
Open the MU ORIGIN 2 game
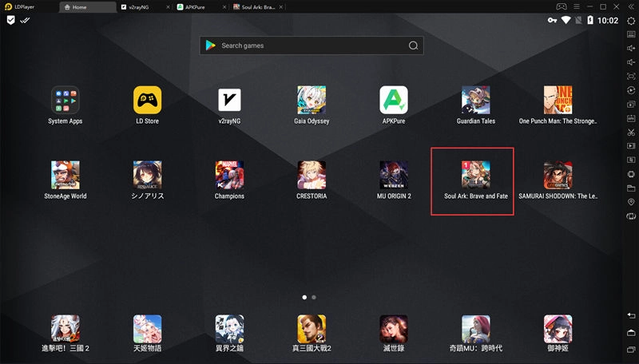[x=394, y=176]
